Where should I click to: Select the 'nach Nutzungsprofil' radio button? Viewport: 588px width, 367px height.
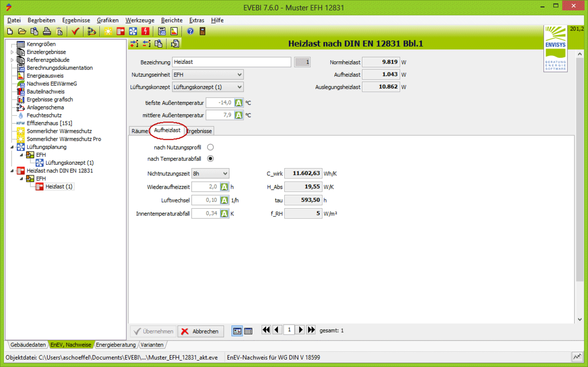point(211,147)
